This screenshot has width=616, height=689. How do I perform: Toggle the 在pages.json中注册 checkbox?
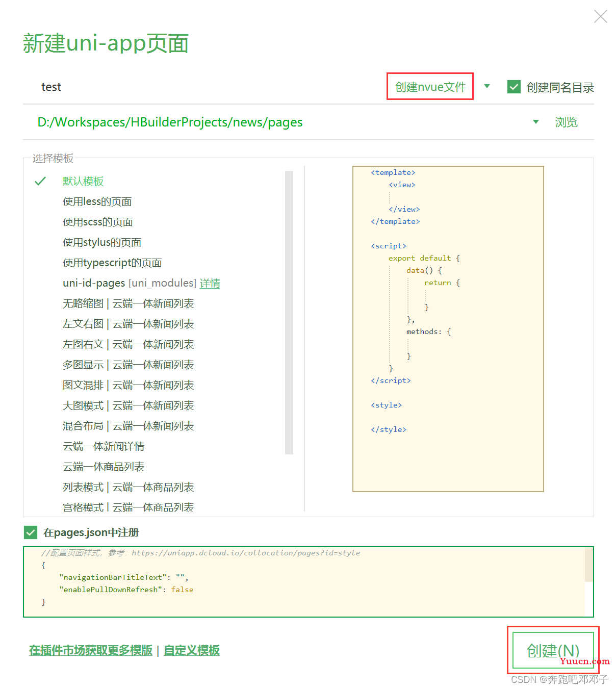click(x=31, y=533)
